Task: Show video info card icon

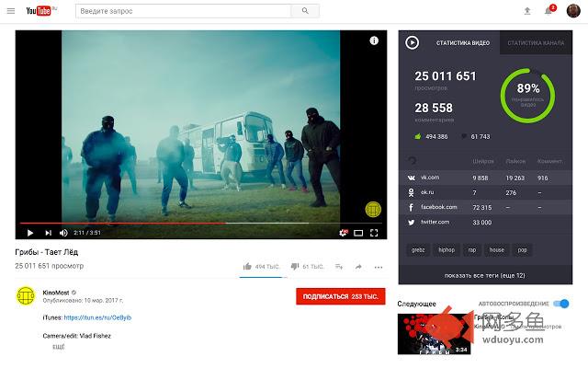Action: pos(374,40)
